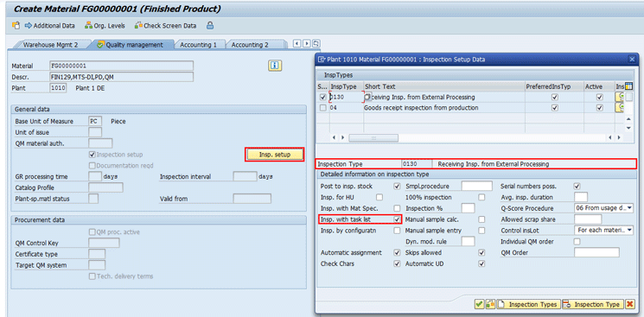Open the Accounting 1 tab
Viewport: 644px width, 317px height.
click(198, 45)
